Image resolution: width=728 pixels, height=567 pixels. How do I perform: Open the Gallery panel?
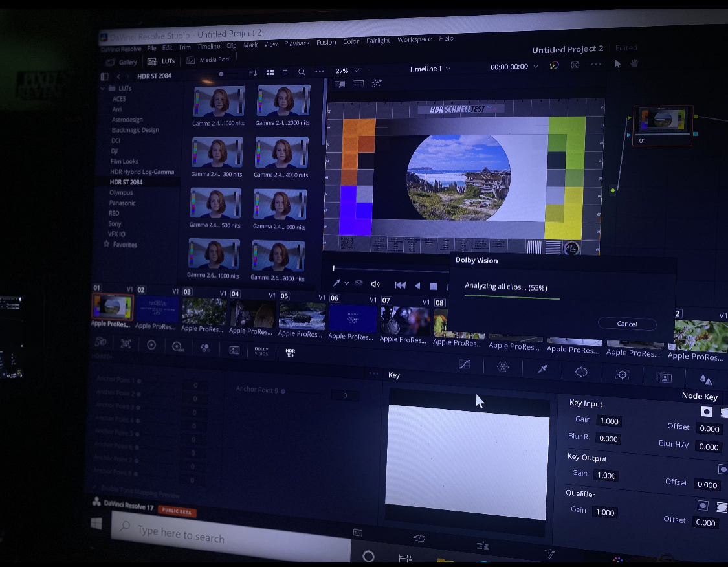(x=122, y=62)
